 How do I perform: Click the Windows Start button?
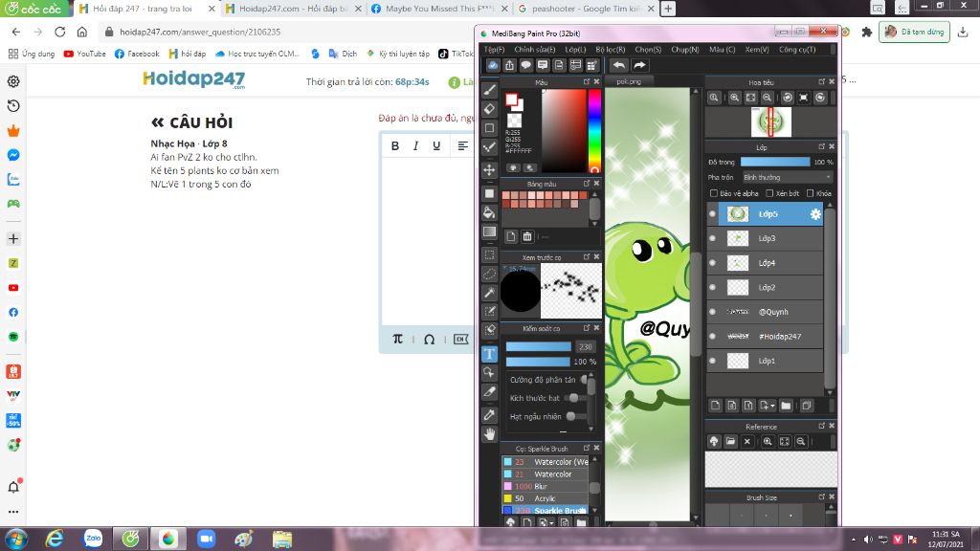pyautogui.click(x=15, y=539)
